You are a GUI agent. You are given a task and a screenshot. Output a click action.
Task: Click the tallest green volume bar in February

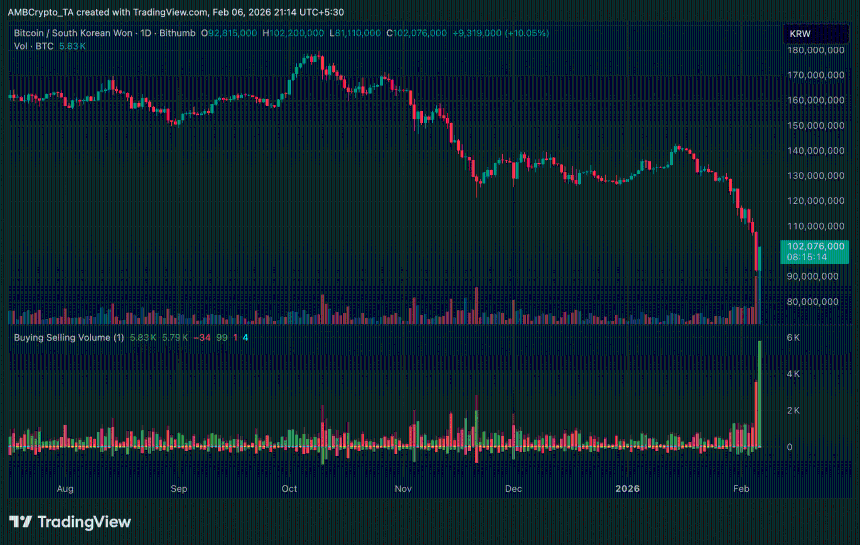tap(760, 393)
